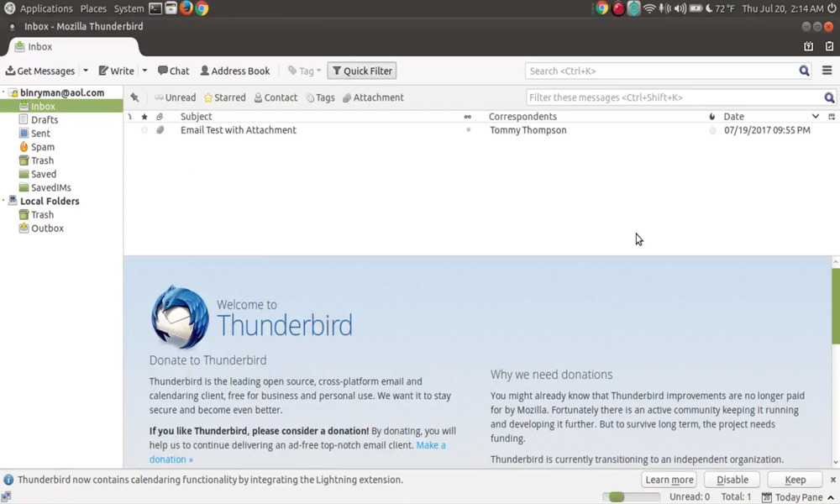840x504 pixels.
Task: Open the Write button dropdown arrow
Action: pos(144,71)
